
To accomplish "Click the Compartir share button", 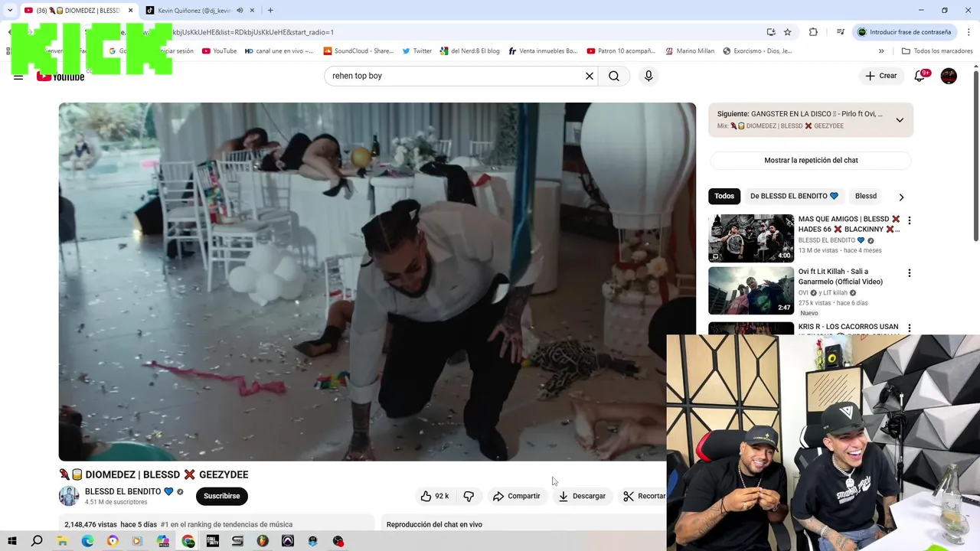I will 517,496.
